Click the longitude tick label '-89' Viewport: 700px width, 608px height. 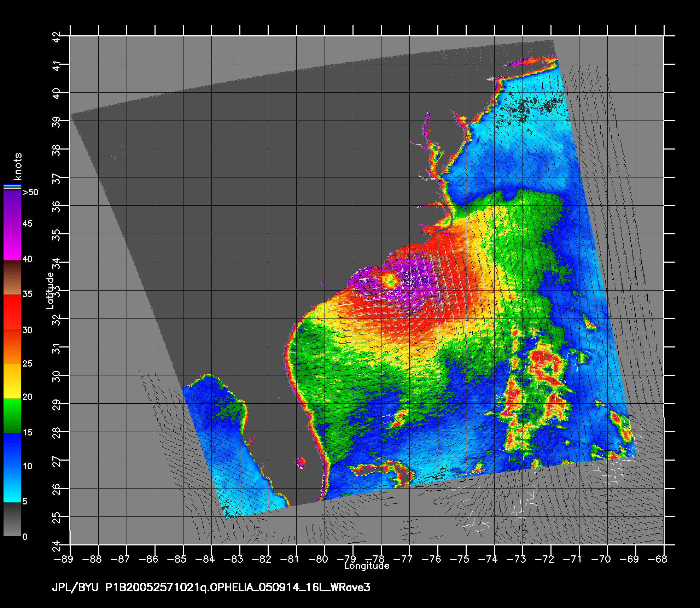pyautogui.click(x=63, y=559)
